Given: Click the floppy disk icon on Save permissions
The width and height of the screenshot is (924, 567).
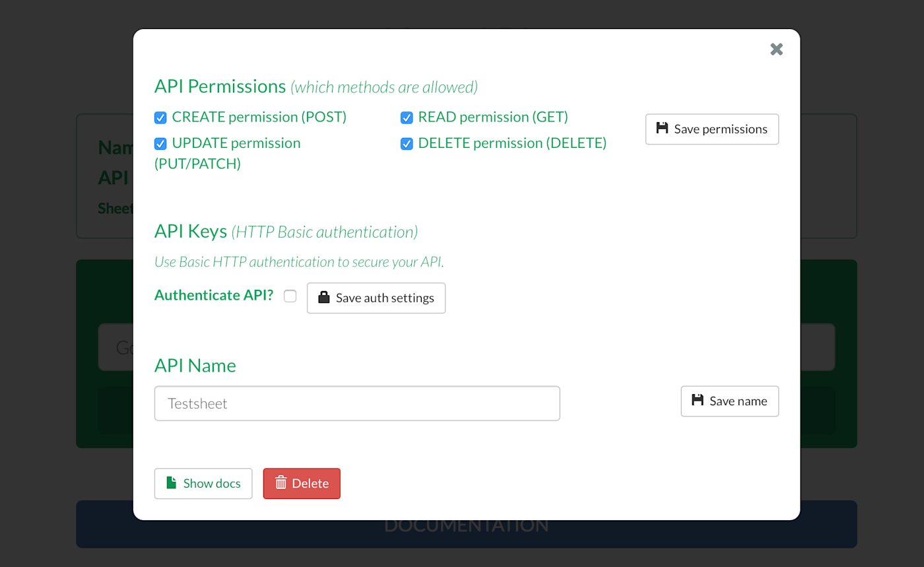Looking at the screenshot, I should pos(661,129).
